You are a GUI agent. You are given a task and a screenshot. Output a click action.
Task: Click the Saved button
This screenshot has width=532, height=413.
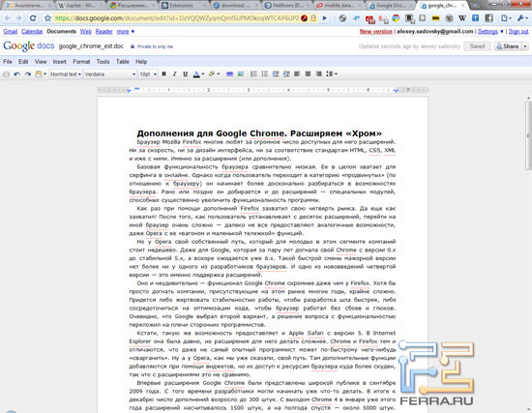click(477, 46)
